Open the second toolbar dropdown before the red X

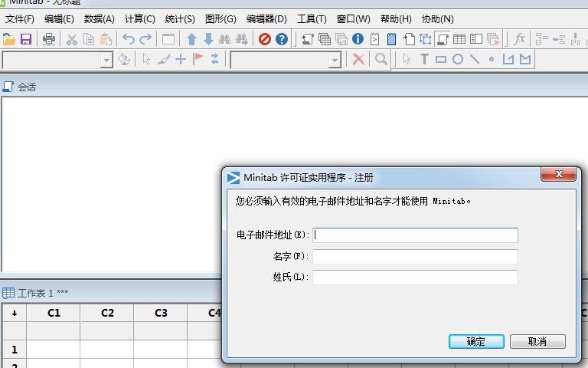(x=334, y=60)
